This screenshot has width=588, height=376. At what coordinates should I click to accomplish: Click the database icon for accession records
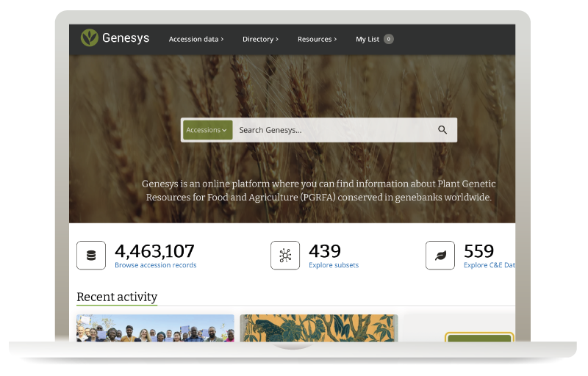click(91, 256)
